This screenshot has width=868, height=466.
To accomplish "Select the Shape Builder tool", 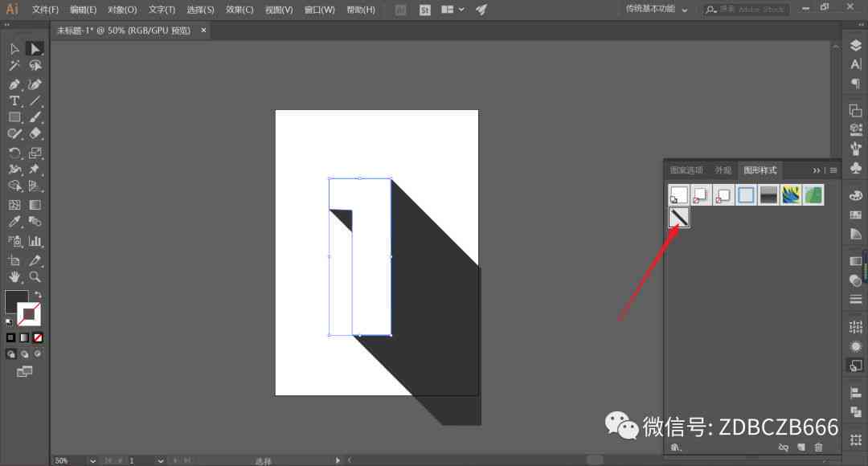I will [14, 186].
